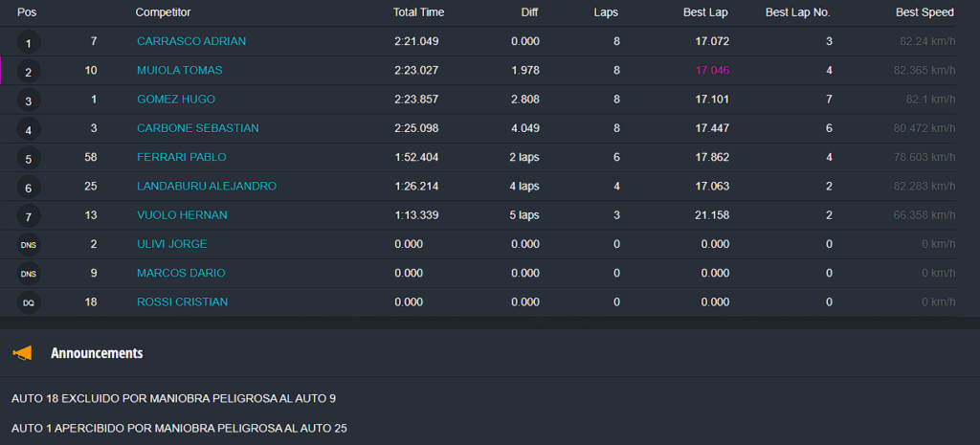980x445 pixels.
Task: Open competitor CARRASCO ADRIAN
Action: (x=191, y=42)
